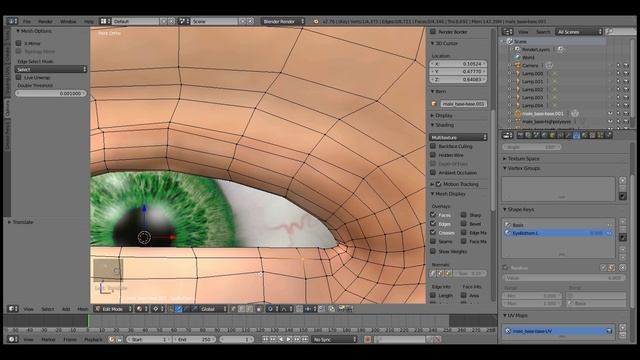Image resolution: width=640 pixels, height=360 pixels.
Task: Open the Edge Select Mode dropdown
Action: point(51,69)
